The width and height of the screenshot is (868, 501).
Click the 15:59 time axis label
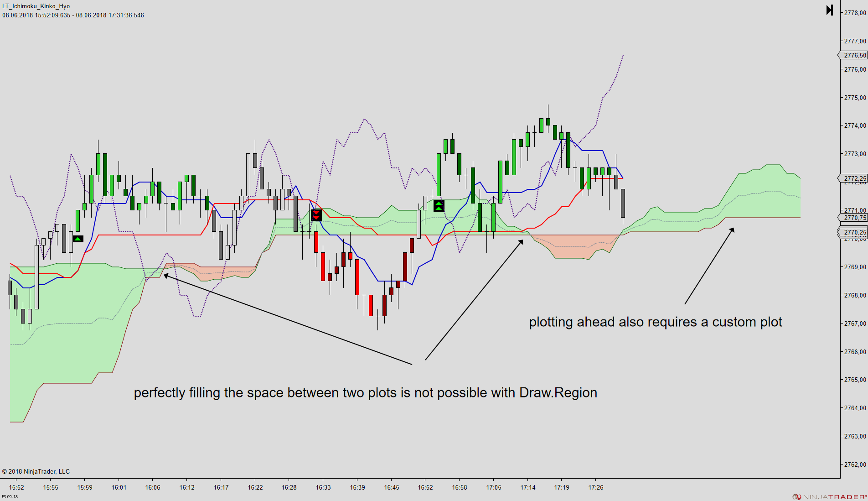85,487
